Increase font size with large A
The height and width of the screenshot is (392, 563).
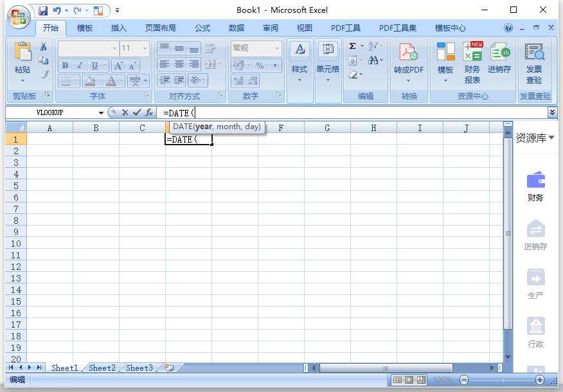118,66
